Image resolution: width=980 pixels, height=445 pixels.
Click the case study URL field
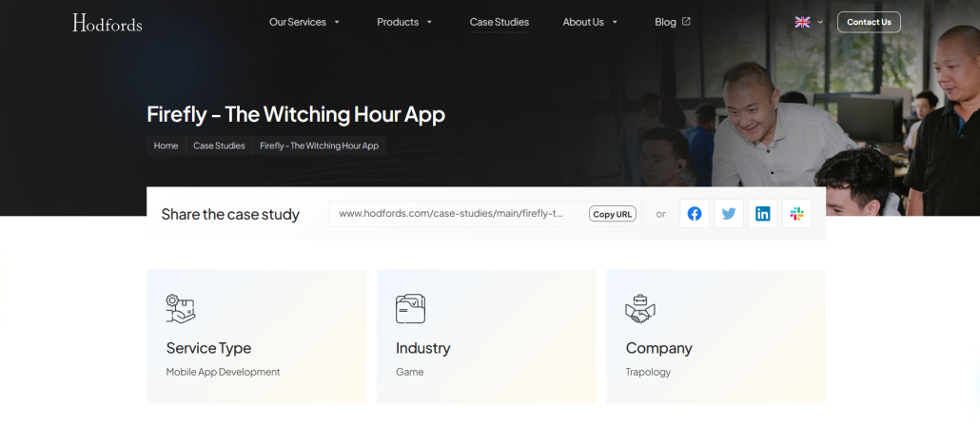click(485, 214)
